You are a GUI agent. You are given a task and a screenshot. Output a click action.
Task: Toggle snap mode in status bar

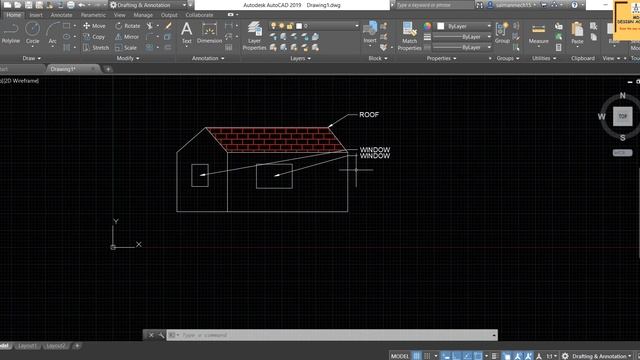(427, 356)
